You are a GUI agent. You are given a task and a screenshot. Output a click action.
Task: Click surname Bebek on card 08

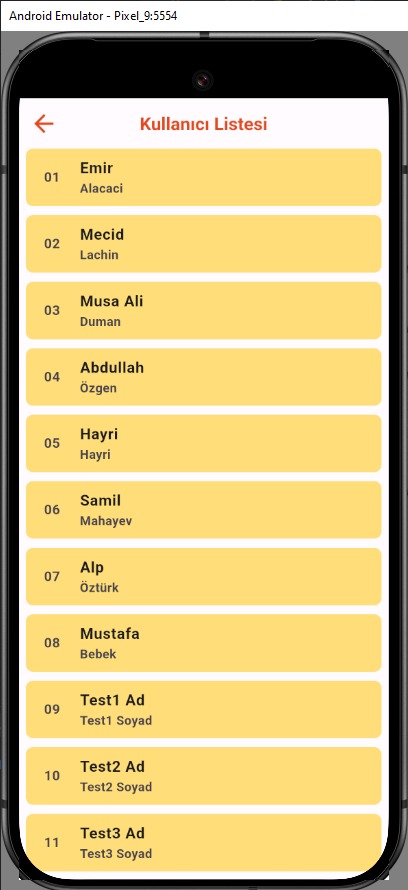tap(98, 654)
